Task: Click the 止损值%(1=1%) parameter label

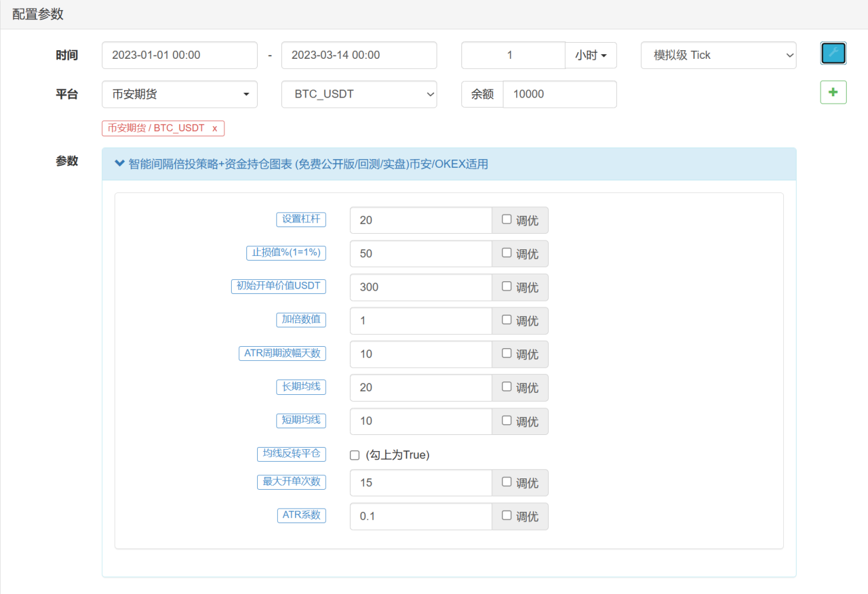Action: click(x=286, y=253)
